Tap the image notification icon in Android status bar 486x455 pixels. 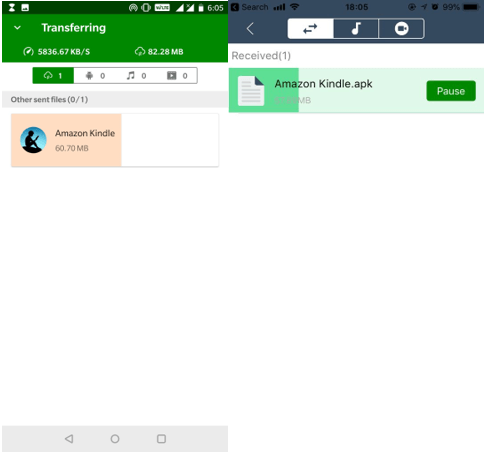coord(25,8)
